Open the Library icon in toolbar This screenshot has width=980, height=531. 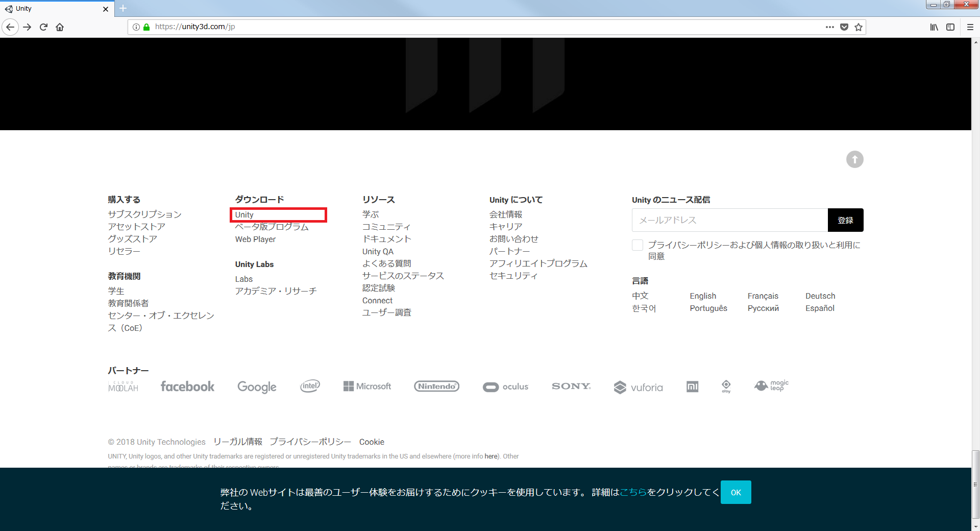[934, 27]
